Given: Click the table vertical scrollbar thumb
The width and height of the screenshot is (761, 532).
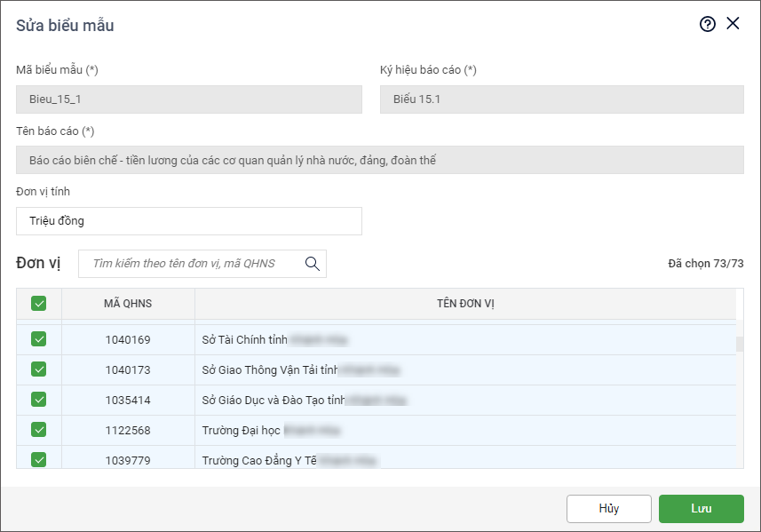Looking at the screenshot, I should 740,345.
